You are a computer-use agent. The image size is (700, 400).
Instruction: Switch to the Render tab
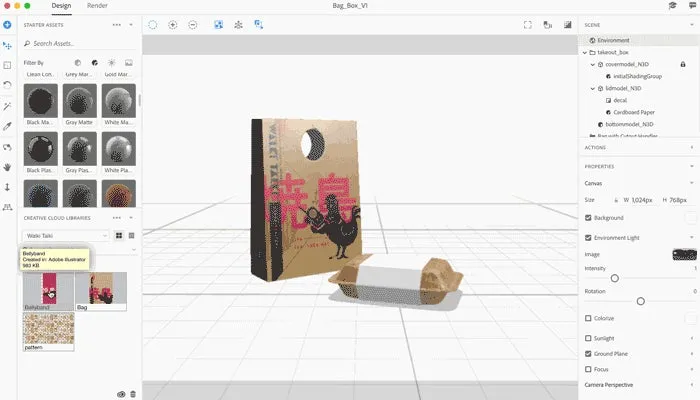tap(97, 6)
